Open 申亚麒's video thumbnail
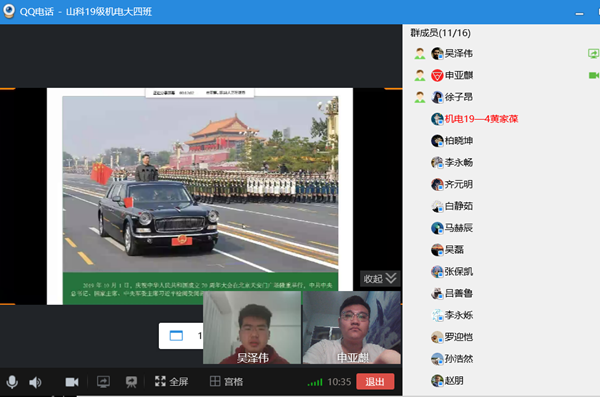Image resolution: width=600 pixels, height=397 pixels. click(352, 327)
